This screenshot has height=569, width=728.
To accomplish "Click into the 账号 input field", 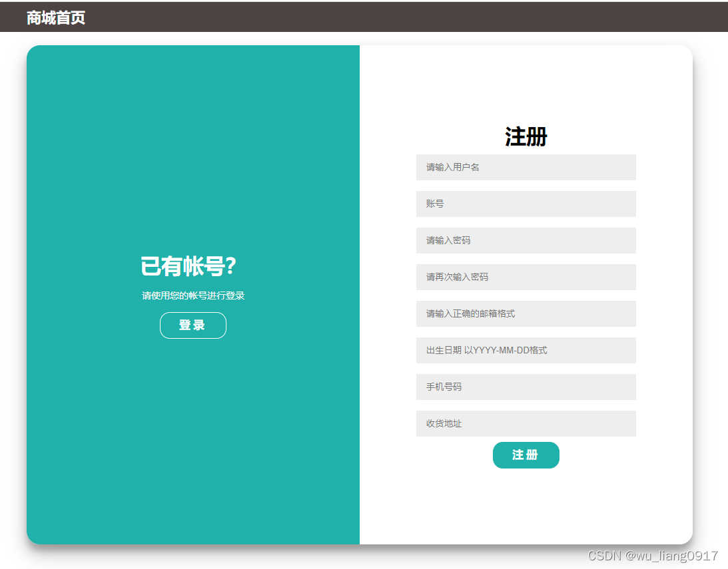I will coord(526,204).
